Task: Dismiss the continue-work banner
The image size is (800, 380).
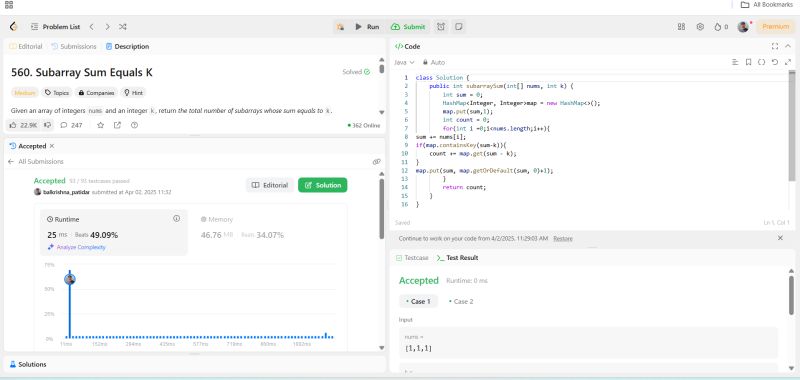Action: [x=780, y=238]
